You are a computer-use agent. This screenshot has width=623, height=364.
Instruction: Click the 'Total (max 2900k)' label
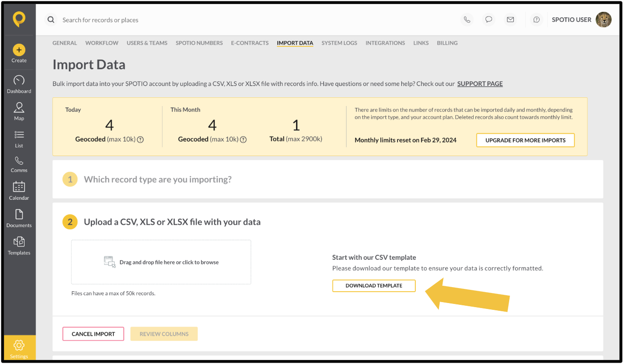296,139
